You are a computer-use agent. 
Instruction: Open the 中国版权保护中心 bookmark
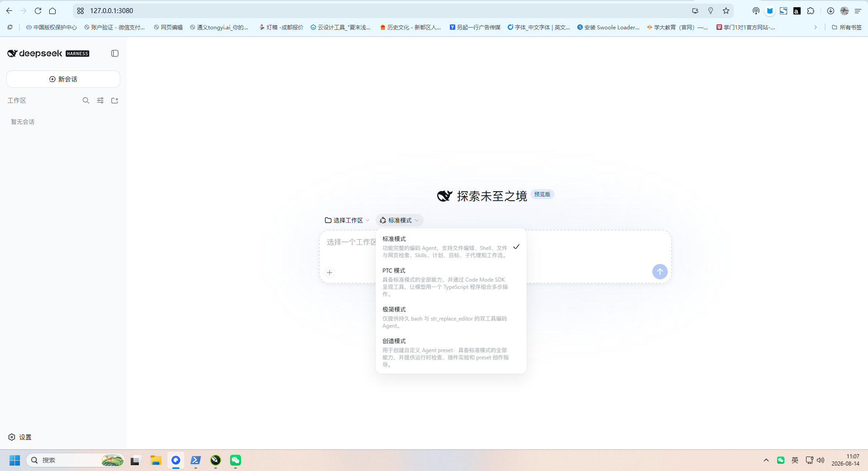tap(51, 28)
